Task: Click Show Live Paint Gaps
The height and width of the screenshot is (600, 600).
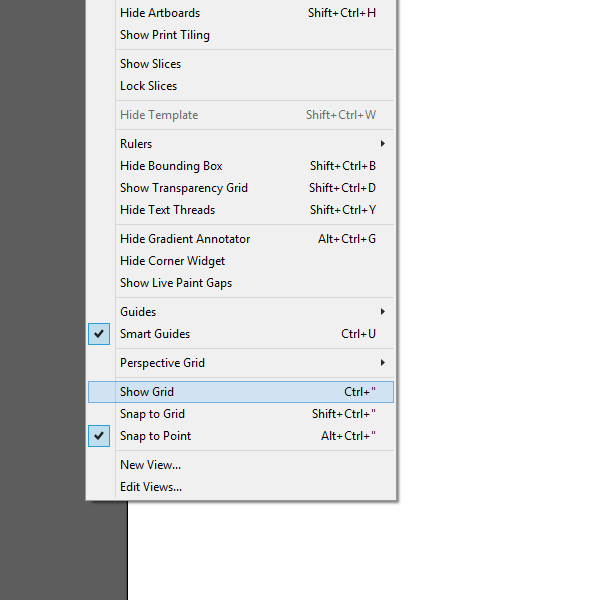Action: point(241,283)
